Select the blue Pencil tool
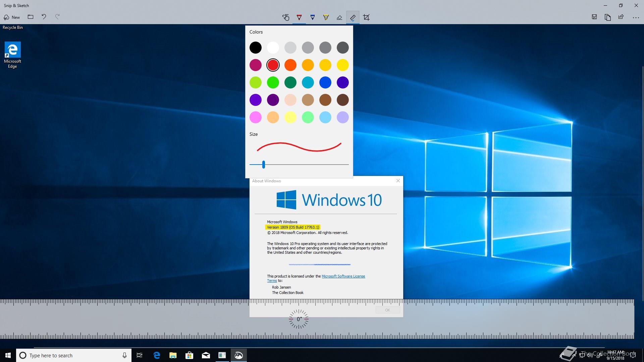 (313, 17)
